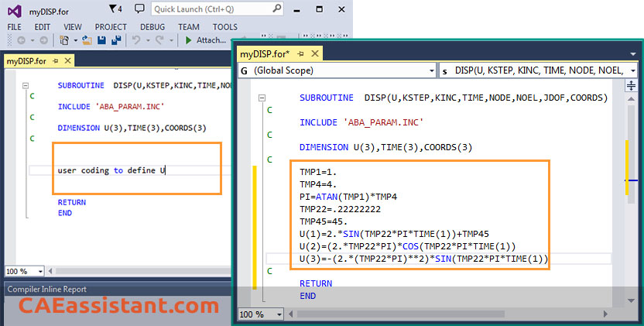Open the FILE menu
The width and height of the screenshot is (644, 326).
coord(15,27)
